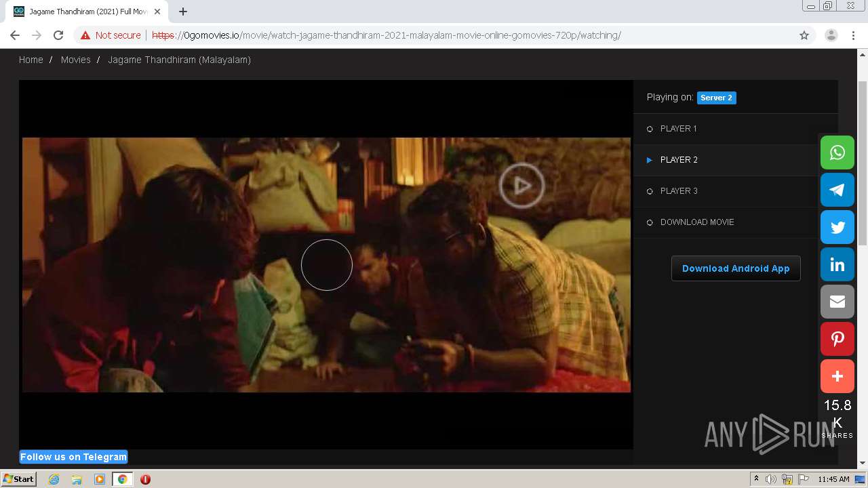This screenshot has height=488, width=868.
Task: Click the browser back arrow
Action: click(15, 35)
